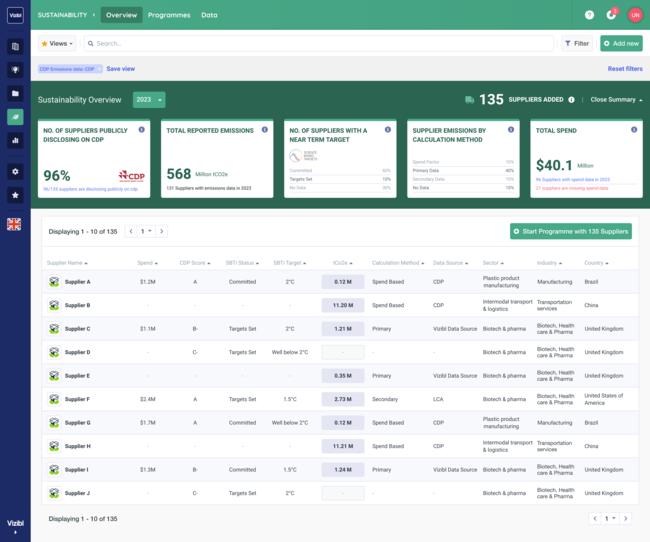Sort table by CDP Score column
This screenshot has height=542, width=650.
pyautogui.click(x=192, y=263)
